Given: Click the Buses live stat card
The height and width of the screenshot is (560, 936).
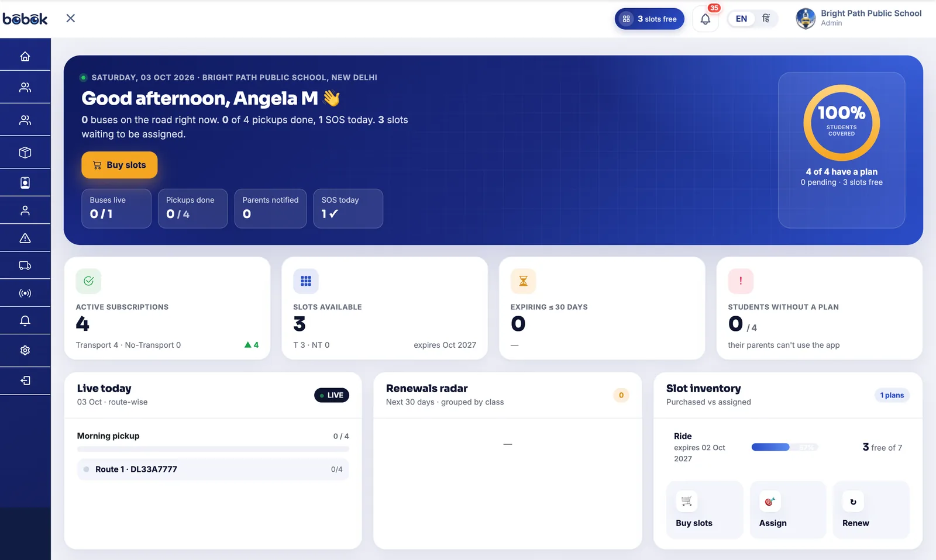Looking at the screenshot, I should tap(116, 208).
